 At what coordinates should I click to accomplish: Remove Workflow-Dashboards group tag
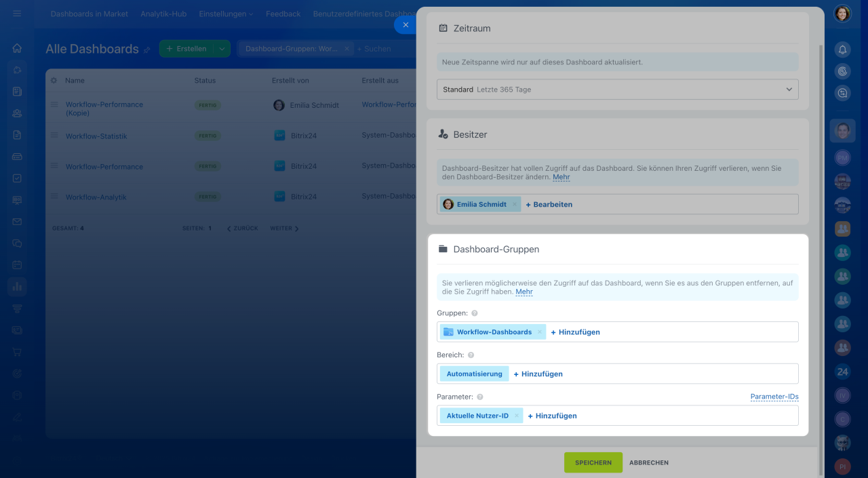(x=540, y=332)
